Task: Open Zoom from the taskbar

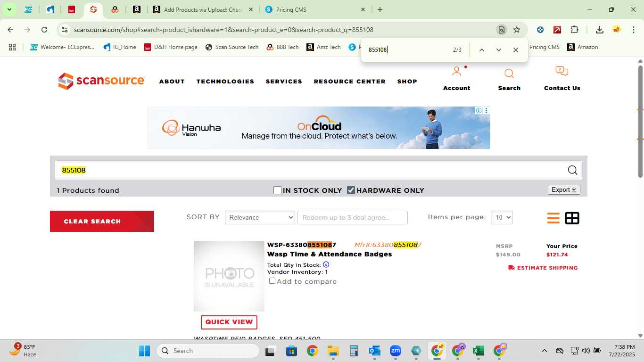Action: pyautogui.click(x=395, y=351)
